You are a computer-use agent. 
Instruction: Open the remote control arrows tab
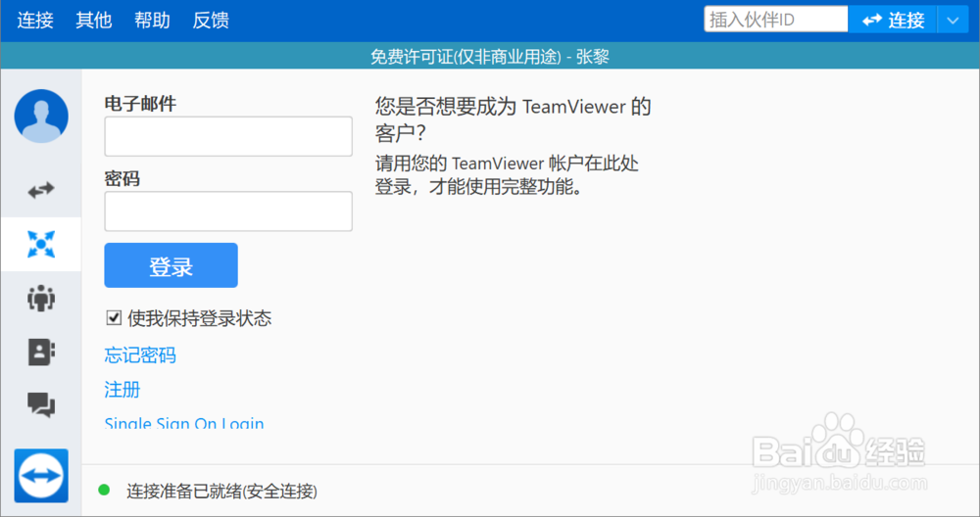click(x=41, y=190)
